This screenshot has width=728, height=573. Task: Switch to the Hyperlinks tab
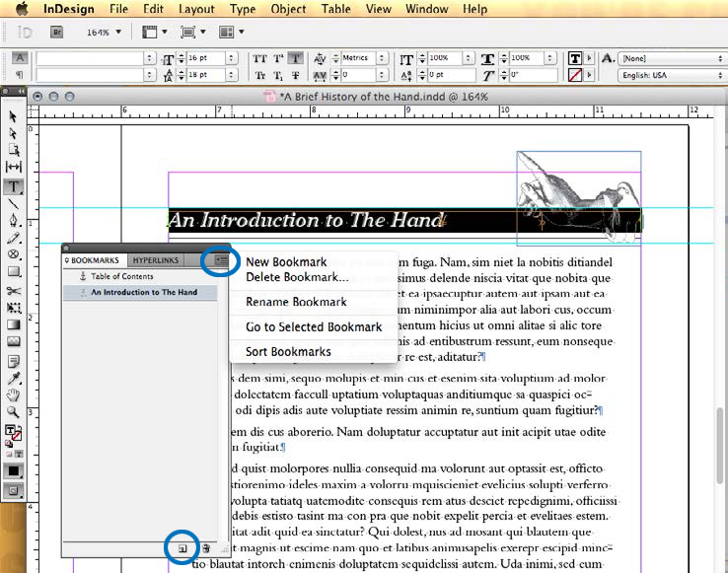(x=156, y=260)
